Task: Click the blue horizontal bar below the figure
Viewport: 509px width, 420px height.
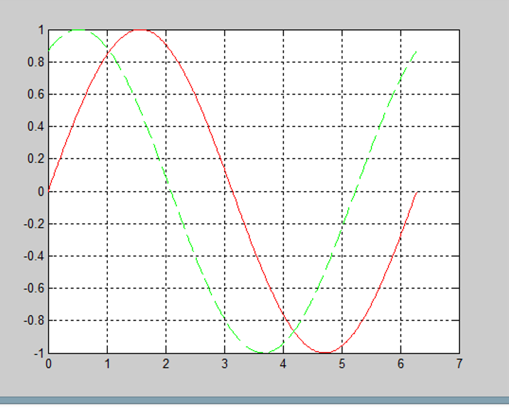Action: pyautogui.click(x=254, y=400)
